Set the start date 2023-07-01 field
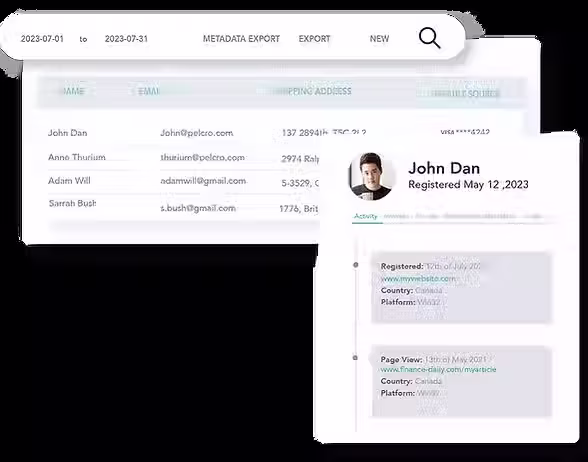The height and width of the screenshot is (462, 588). point(42,39)
